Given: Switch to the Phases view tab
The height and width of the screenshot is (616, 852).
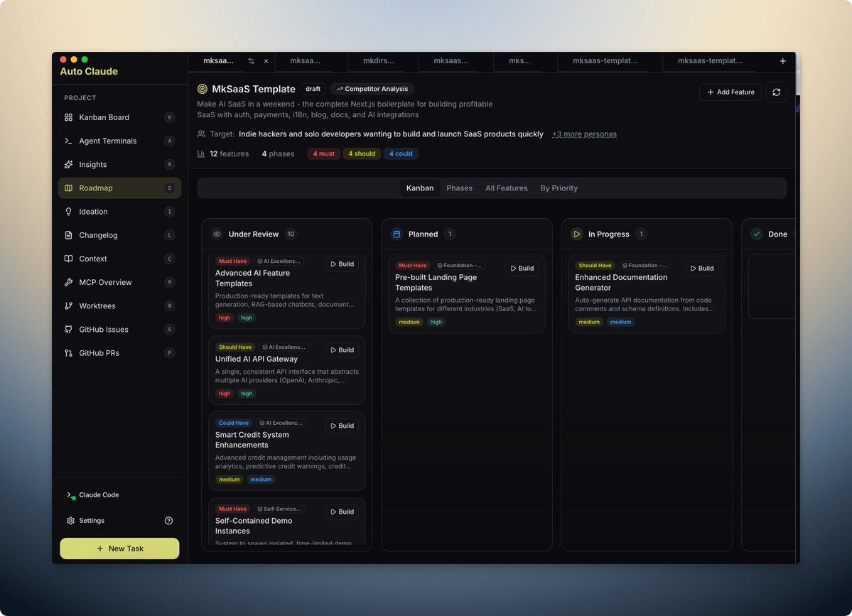Looking at the screenshot, I should 459,188.
